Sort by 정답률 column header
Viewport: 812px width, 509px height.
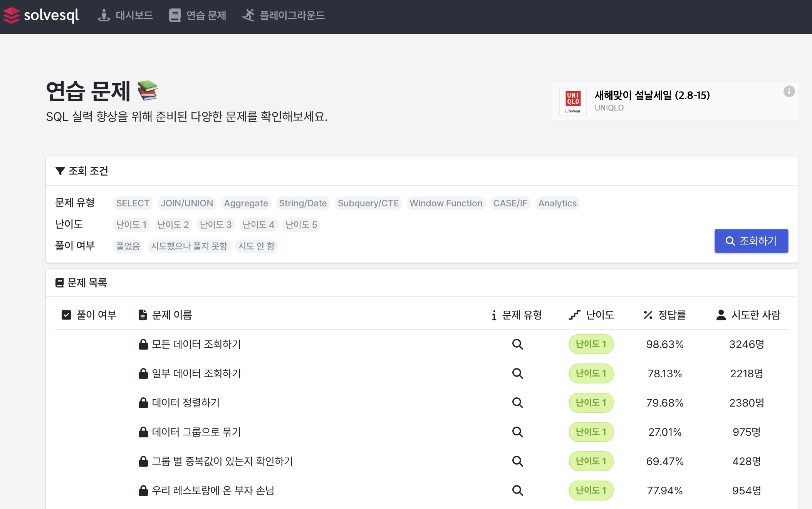(x=665, y=315)
